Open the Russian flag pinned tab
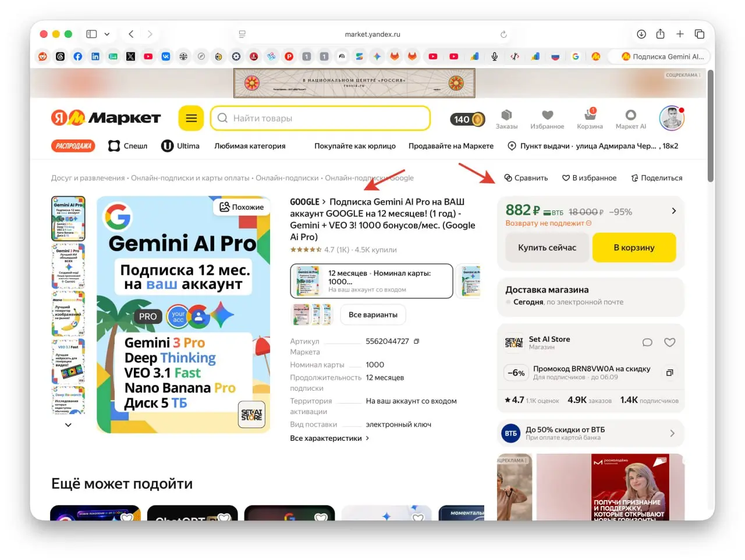Viewport: 745px width, 560px height. tap(555, 56)
